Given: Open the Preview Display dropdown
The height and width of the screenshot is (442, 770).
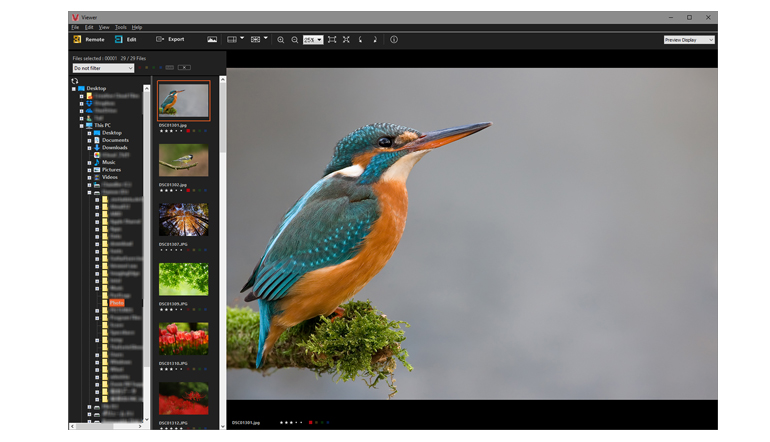Looking at the screenshot, I should [x=689, y=40].
